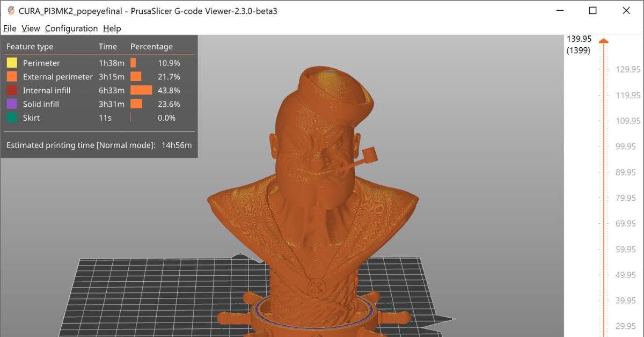Expand the Configuration menu

tap(71, 28)
